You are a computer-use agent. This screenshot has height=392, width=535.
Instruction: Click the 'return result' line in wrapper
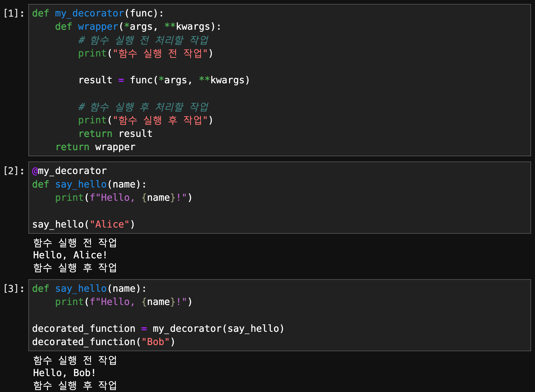(x=116, y=134)
